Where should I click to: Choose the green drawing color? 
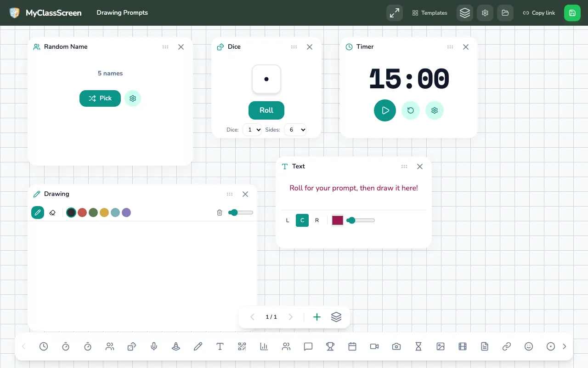(x=93, y=213)
